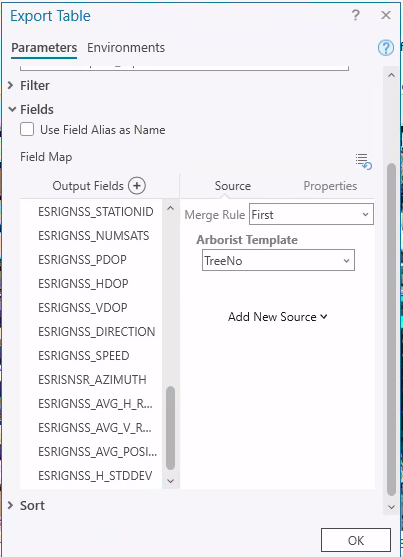The height and width of the screenshot is (557, 403).
Task: Open the Merge Rule dropdown
Action: 311,214
